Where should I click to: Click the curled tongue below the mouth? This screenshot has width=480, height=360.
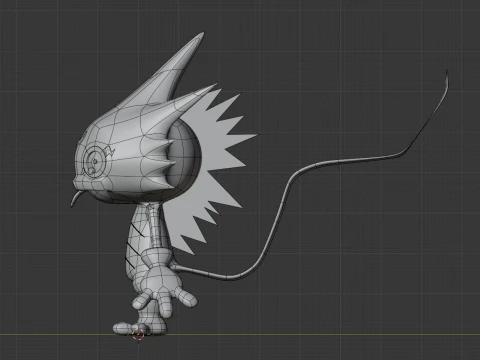76,198
